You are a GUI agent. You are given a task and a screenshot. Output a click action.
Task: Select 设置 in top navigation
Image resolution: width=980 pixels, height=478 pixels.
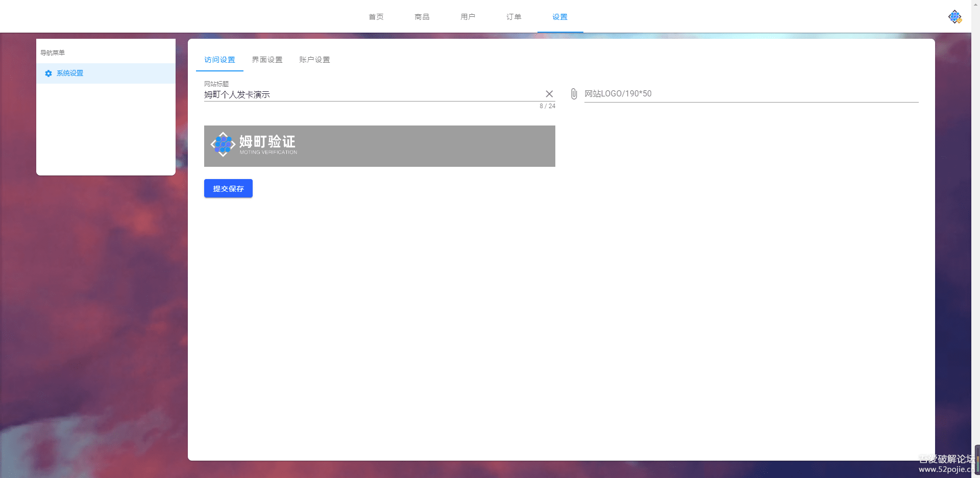point(559,16)
